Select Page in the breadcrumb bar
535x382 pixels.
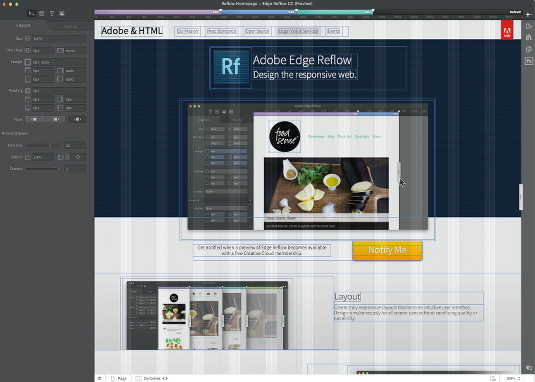(119, 378)
